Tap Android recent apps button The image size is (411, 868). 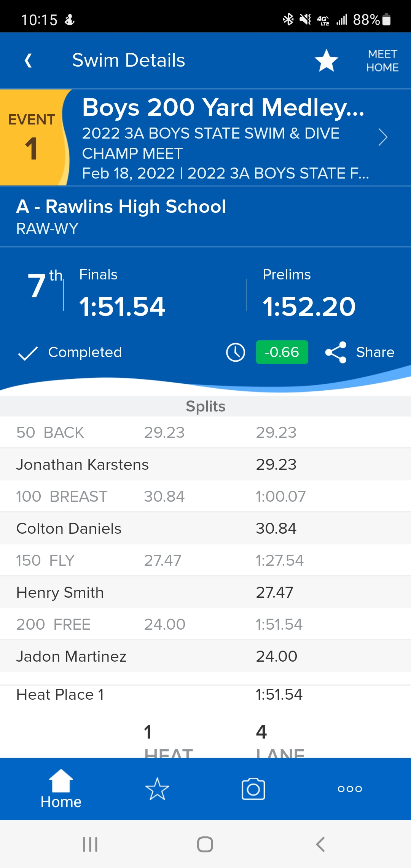(x=90, y=844)
